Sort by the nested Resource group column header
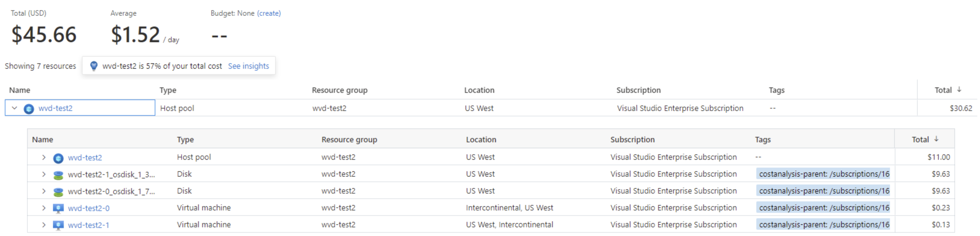The image size is (980, 236). [349, 140]
